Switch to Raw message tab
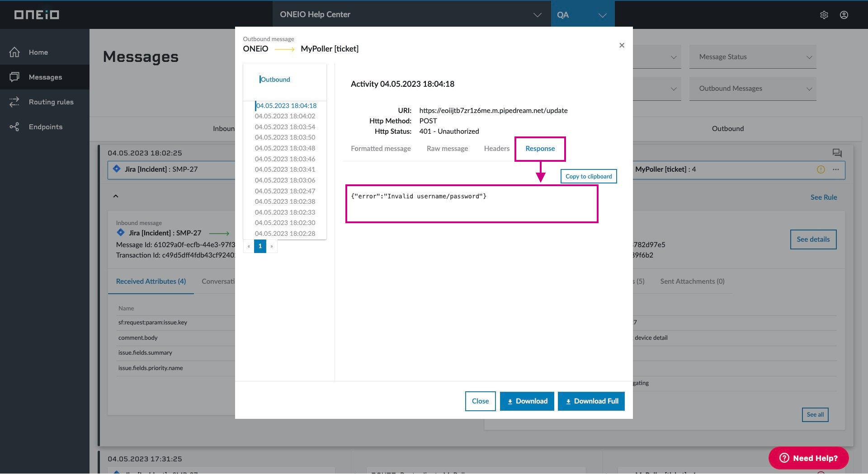Image resolution: width=868 pixels, height=474 pixels. pos(447,149)
